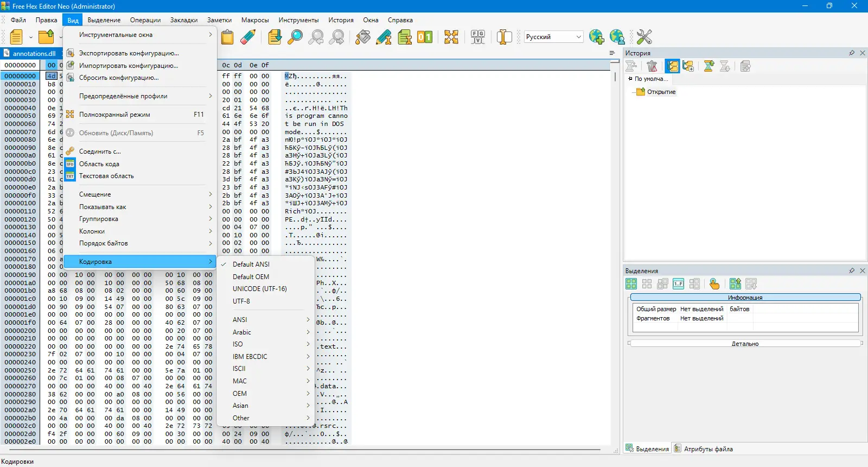Click the Информация header button

pos(745,298)
